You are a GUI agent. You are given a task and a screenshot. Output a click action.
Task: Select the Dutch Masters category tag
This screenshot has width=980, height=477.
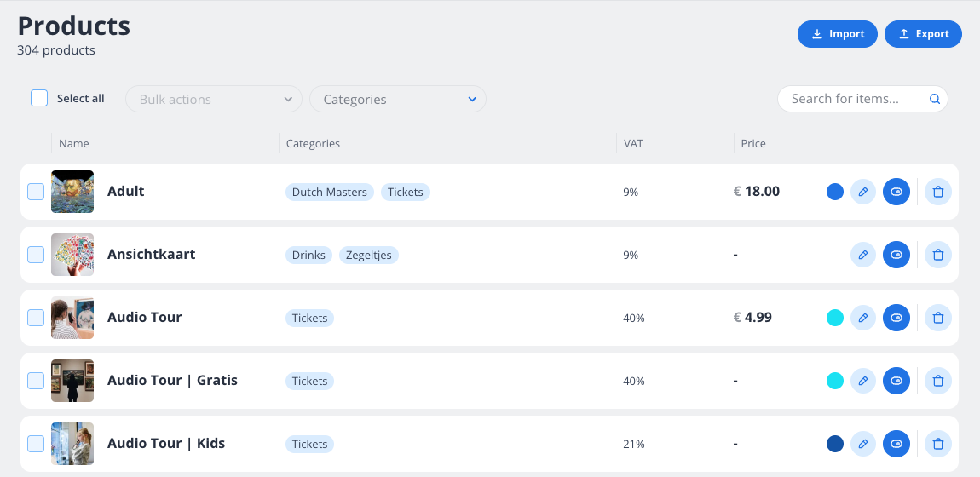point(330,192)
